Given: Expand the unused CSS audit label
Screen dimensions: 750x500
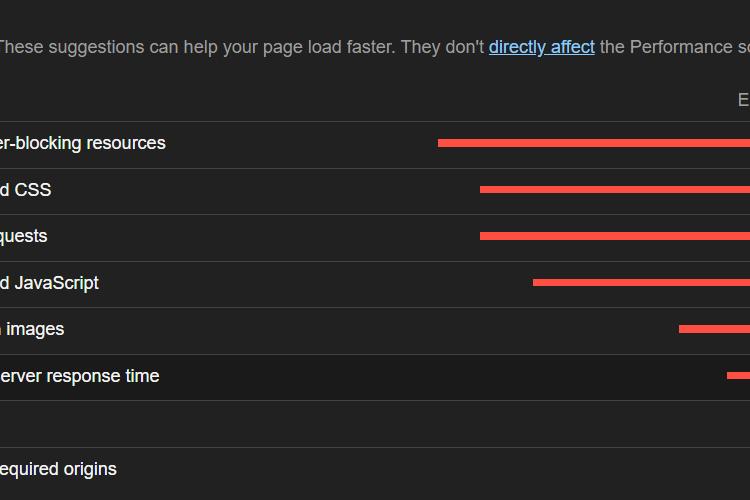Looking at the screenshot, I should coord(26,190).
